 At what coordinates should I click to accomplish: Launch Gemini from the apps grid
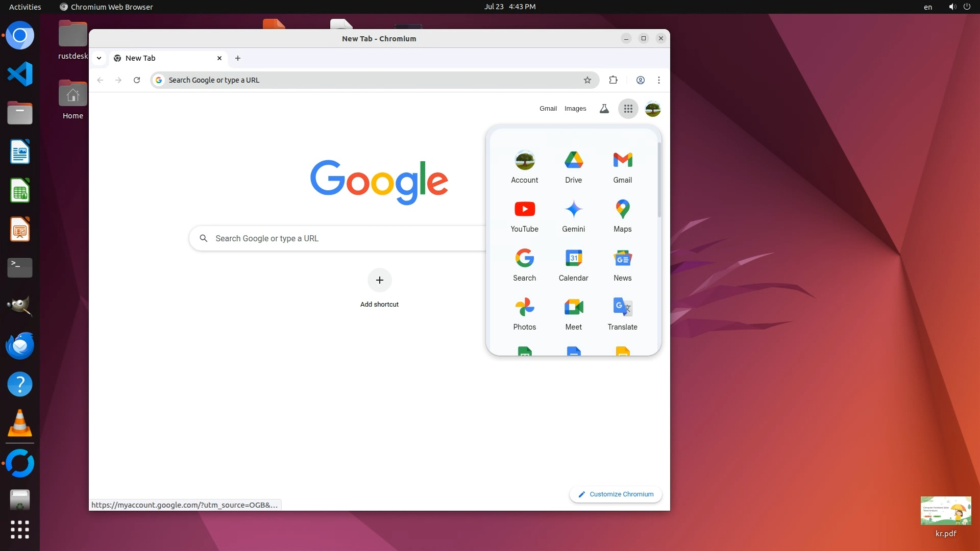(x=573, y=215)
